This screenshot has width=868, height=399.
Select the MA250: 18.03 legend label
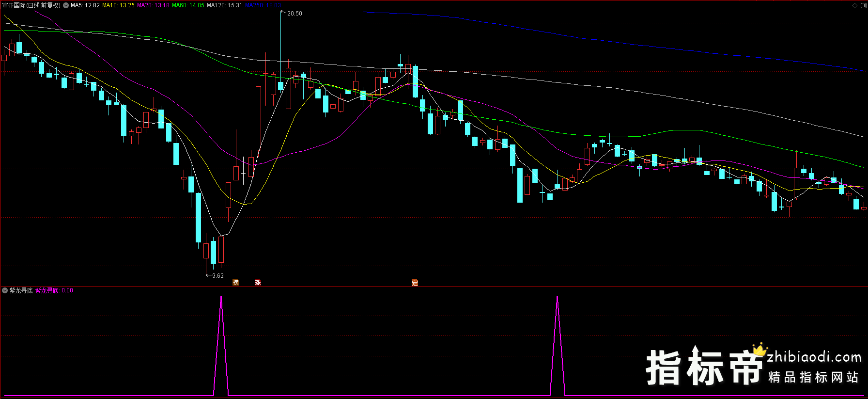(263, 5)
